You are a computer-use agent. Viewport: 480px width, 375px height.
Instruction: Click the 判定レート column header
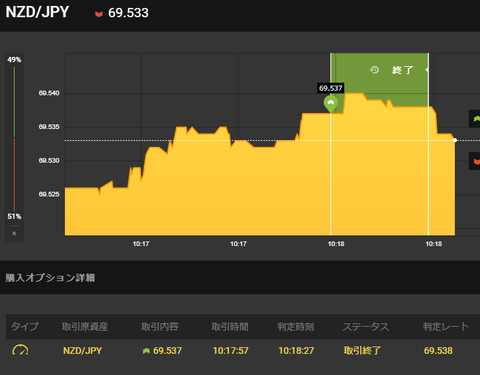446,327
